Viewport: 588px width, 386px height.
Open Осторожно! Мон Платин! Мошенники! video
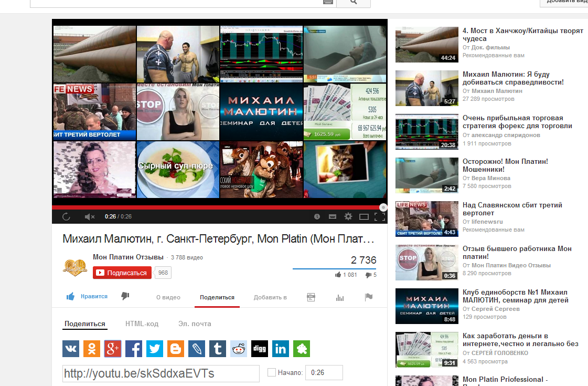point(505,165)
